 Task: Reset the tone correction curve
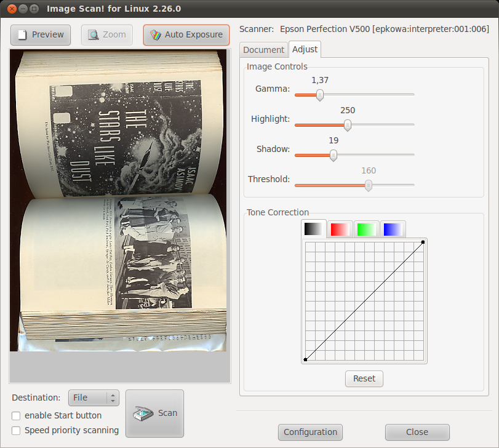364,378
